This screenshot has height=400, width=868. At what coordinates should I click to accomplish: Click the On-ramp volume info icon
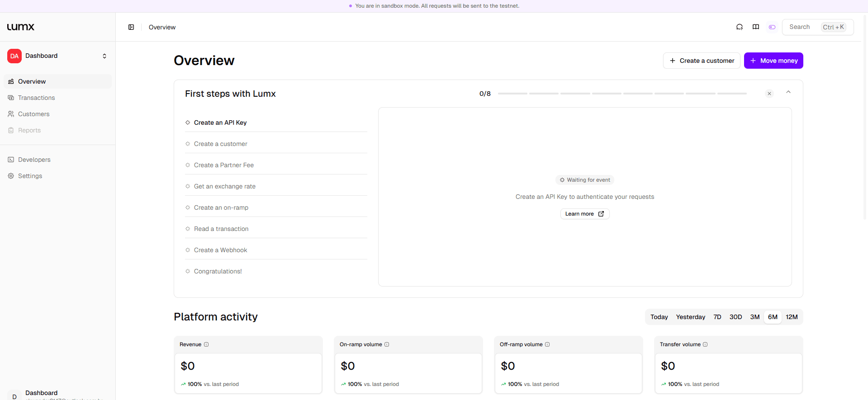tap(387, 344)
